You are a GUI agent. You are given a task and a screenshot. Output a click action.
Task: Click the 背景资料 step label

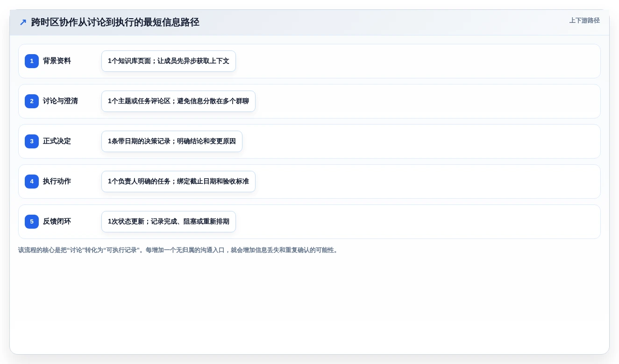(57, 61)
